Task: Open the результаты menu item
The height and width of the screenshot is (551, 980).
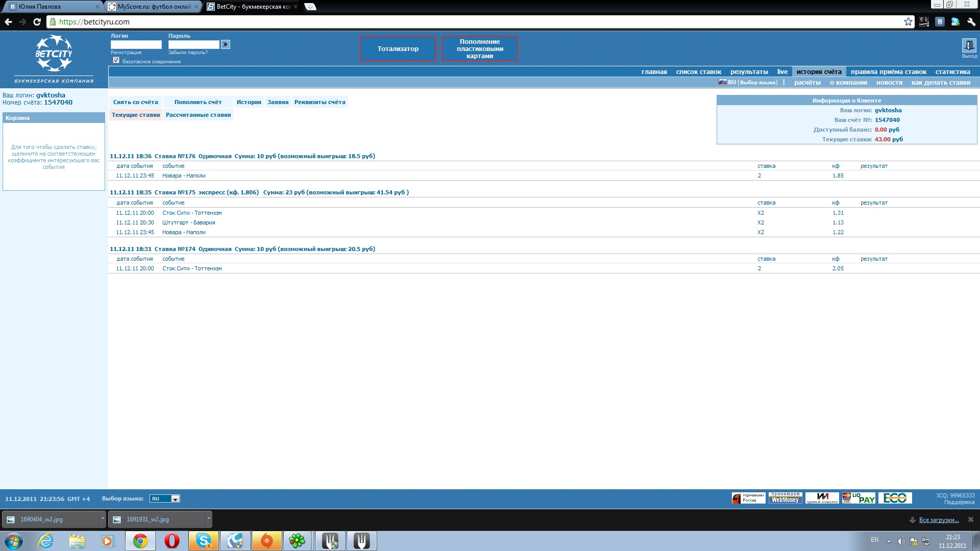Action: click(x=749, y=72)
